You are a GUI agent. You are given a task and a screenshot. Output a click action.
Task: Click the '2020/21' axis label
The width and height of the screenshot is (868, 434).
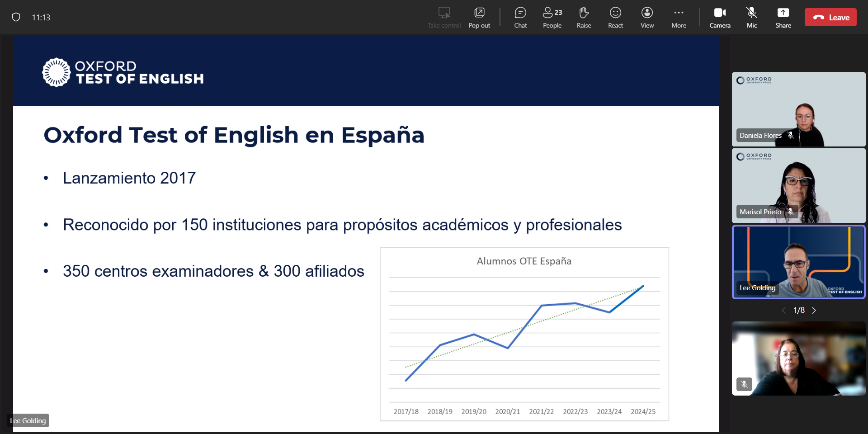tap(508, 411)
